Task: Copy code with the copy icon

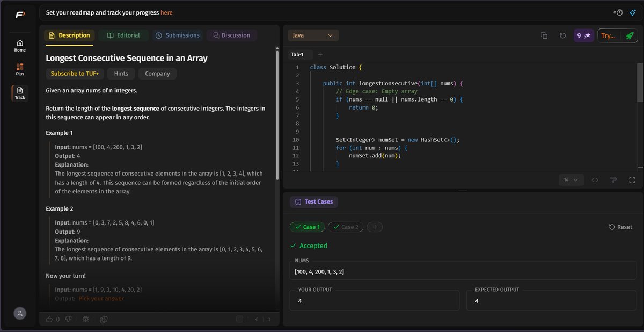Action: [544, 35]
